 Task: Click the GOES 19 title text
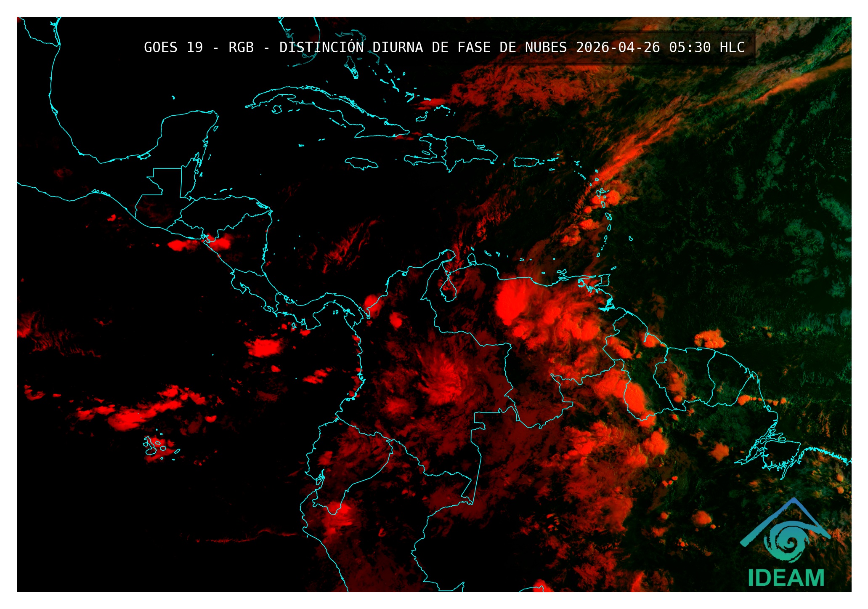[x=173, y=48]
